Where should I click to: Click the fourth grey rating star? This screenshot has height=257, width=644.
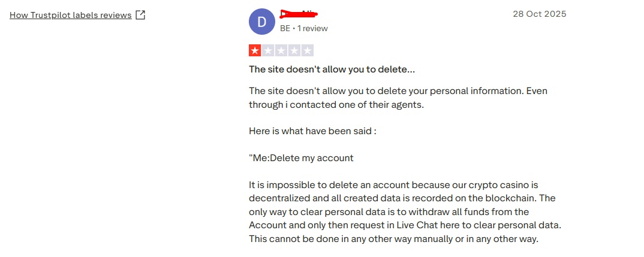(294, 51)
